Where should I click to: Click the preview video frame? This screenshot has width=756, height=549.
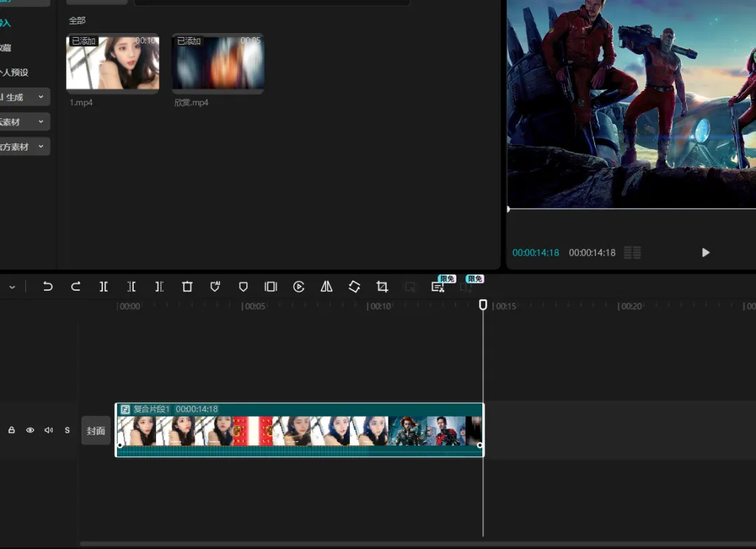click(631, 104)
